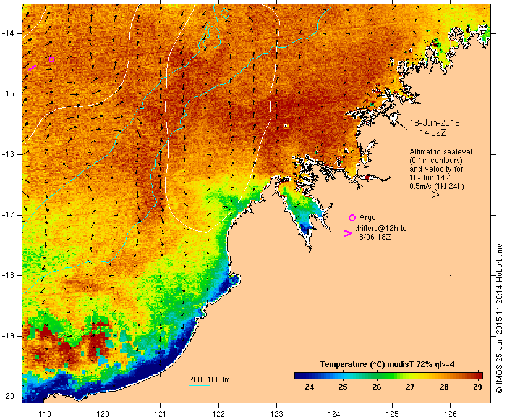The image size is (507, 420).
Task: Click the magenta drifter track near 14.5S
Action: (x=32, y=68)
